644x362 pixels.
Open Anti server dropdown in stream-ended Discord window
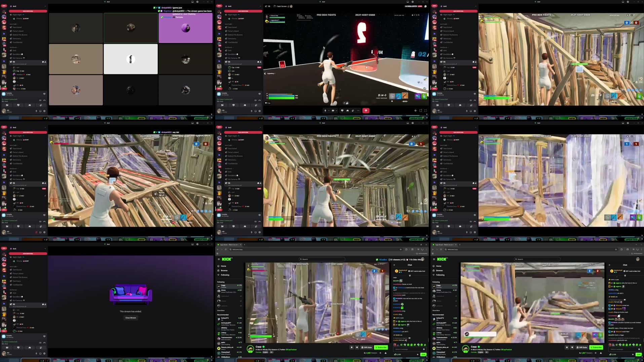[45, 249]
